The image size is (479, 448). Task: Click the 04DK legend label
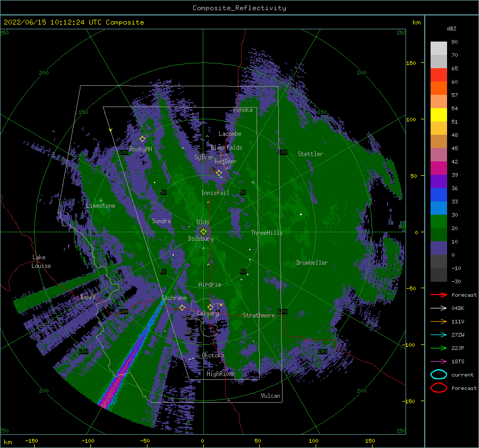[x=458, y=308]
